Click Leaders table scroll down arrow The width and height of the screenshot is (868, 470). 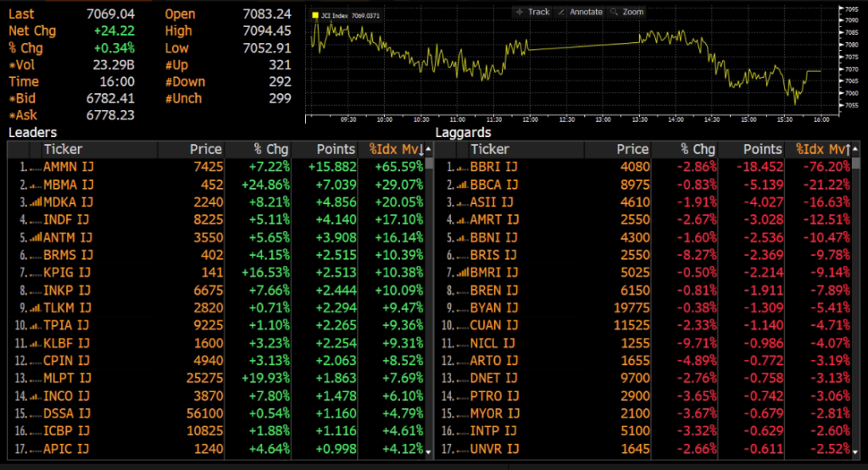point(428,451)
